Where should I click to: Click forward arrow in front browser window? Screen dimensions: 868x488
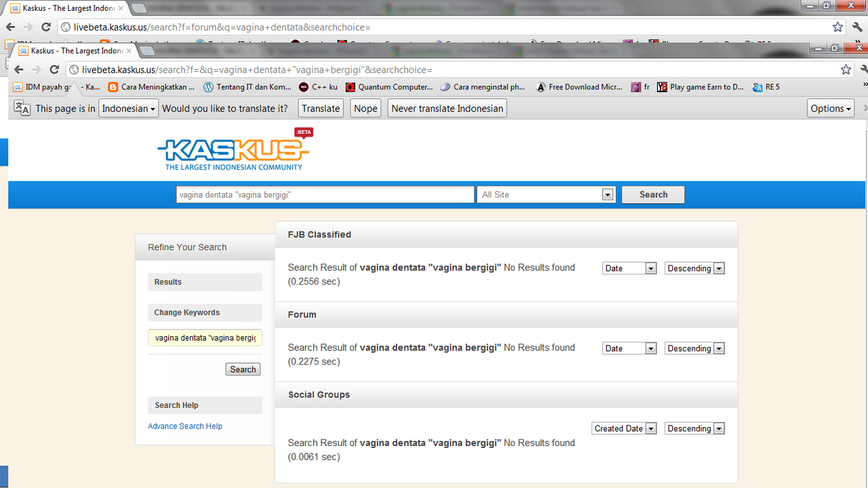(36, 69)
